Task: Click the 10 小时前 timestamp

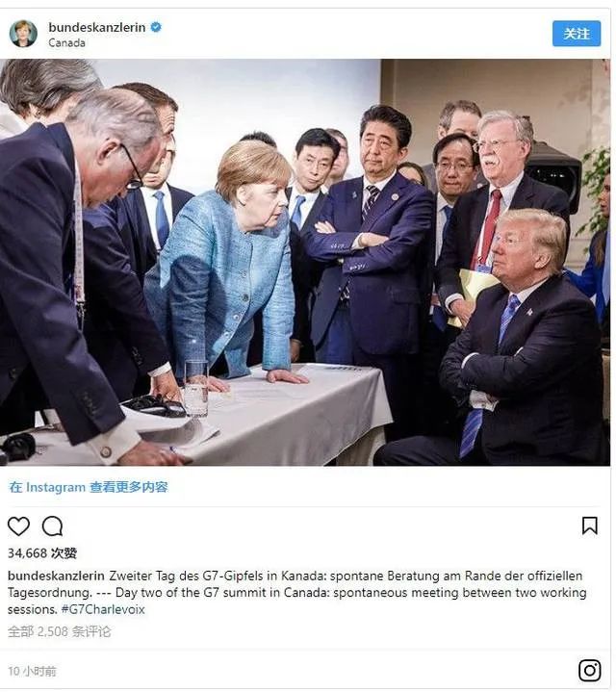Action: (x=32, y=671)
